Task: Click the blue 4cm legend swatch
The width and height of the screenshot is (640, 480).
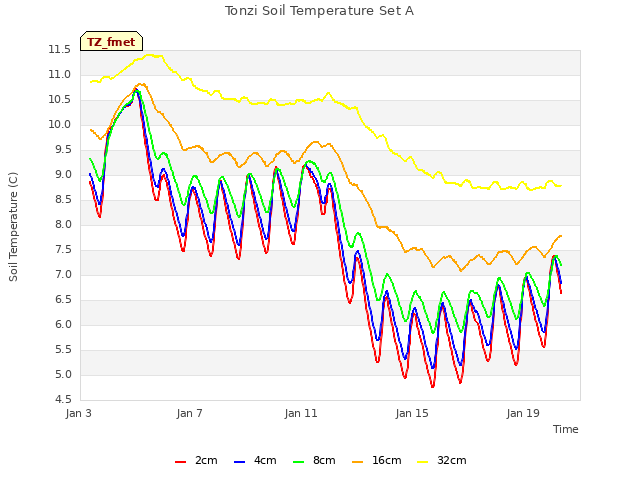Action: [240, 462]
